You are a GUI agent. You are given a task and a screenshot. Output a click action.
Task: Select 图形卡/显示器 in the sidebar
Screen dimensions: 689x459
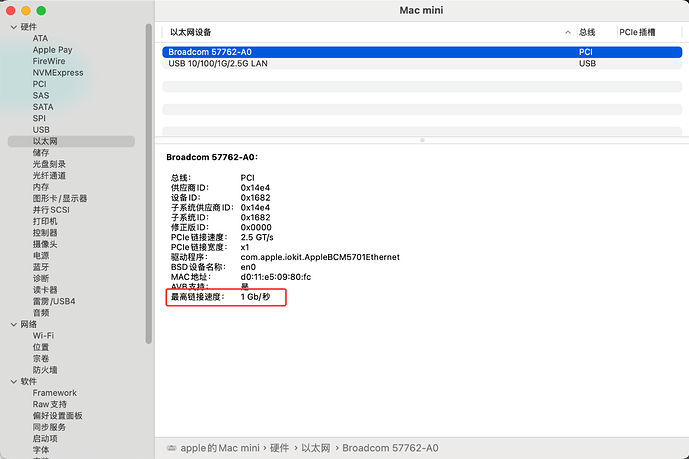point(60,198)
